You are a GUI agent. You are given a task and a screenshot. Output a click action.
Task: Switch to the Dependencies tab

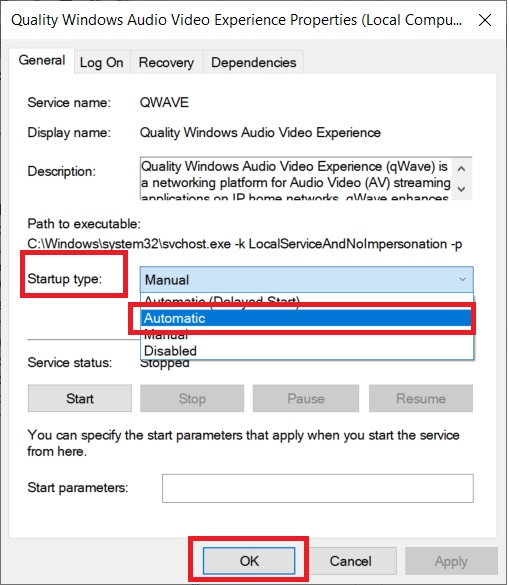click(253, 62)
